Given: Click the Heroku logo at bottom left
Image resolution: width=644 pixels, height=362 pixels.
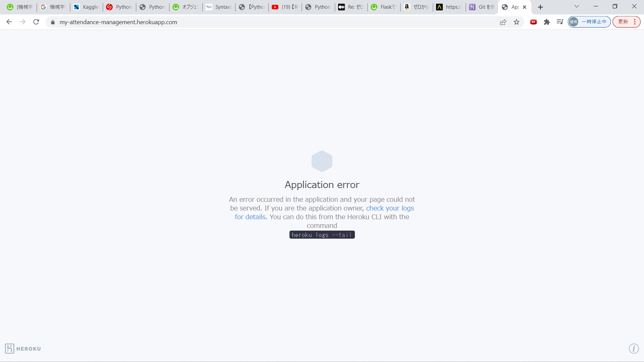Looking at the screenshot, I should tap(22, 349).
